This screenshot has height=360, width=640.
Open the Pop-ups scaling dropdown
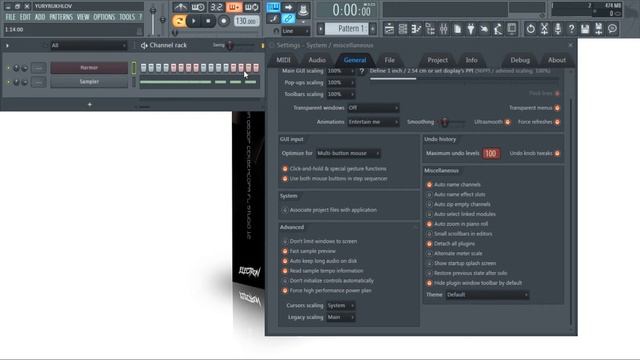tap(340, 82)
